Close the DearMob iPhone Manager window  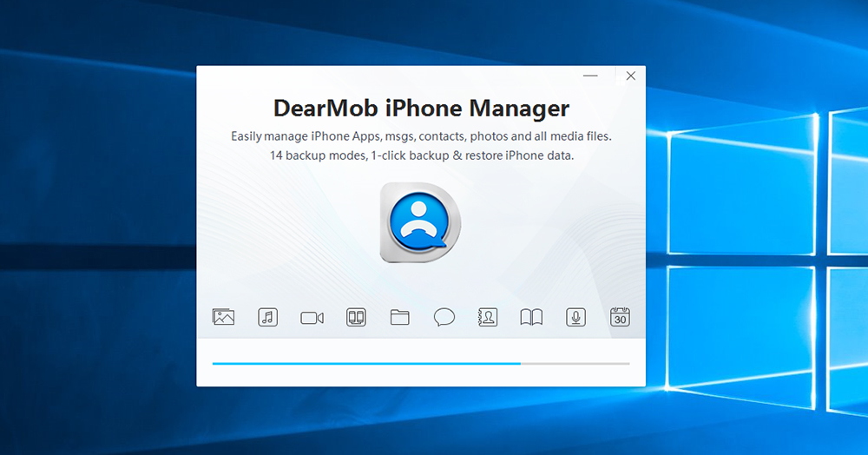630,76
